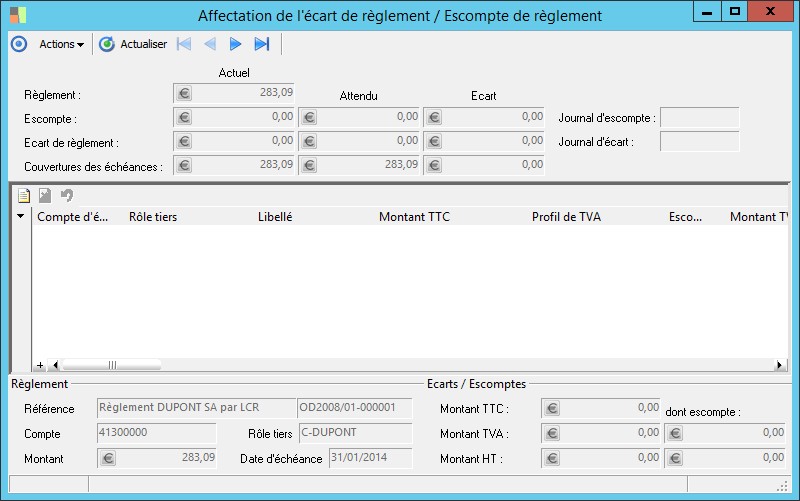Click the window application icon in title bar

click(x=18, y=15)
